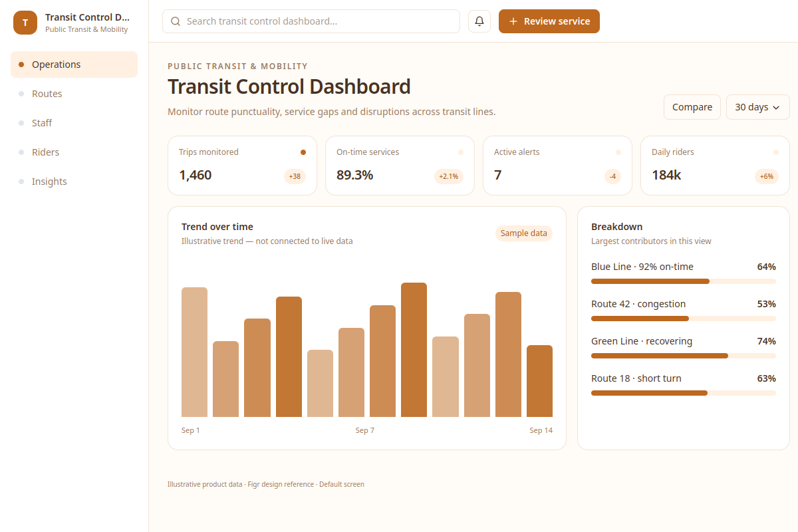
Task: Click the first chart bar above Sep 1
Action: click(x=194, y=352)
